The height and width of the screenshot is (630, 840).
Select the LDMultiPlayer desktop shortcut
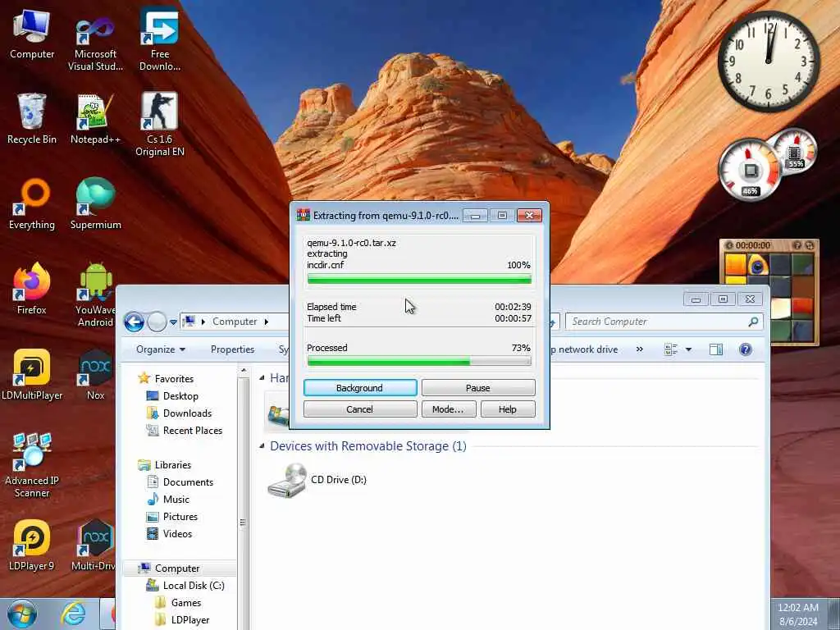point(32,374)
